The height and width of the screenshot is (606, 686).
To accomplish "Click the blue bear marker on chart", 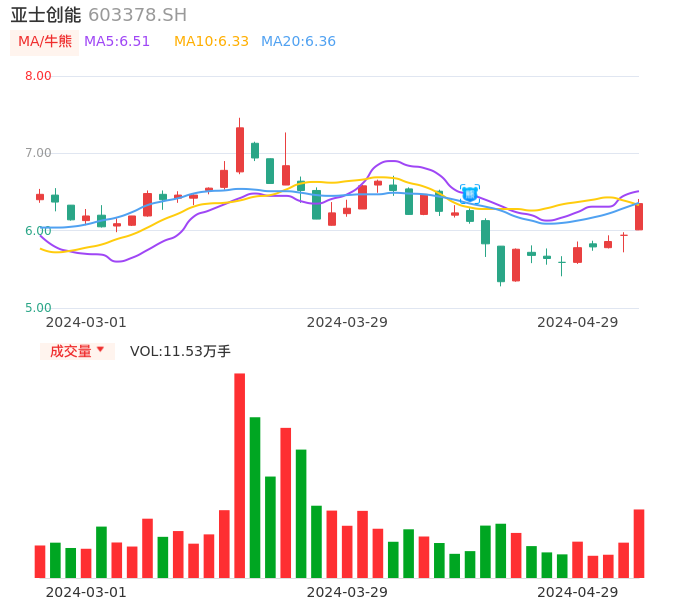I will (469, 194).
